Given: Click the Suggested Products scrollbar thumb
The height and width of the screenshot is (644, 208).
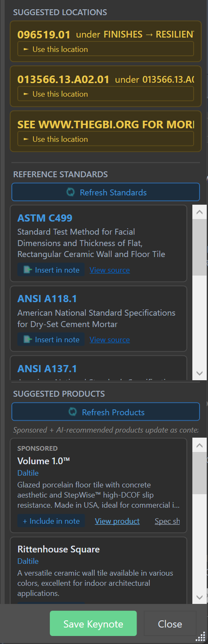Looking at the screenshot, I should (200, 473).
